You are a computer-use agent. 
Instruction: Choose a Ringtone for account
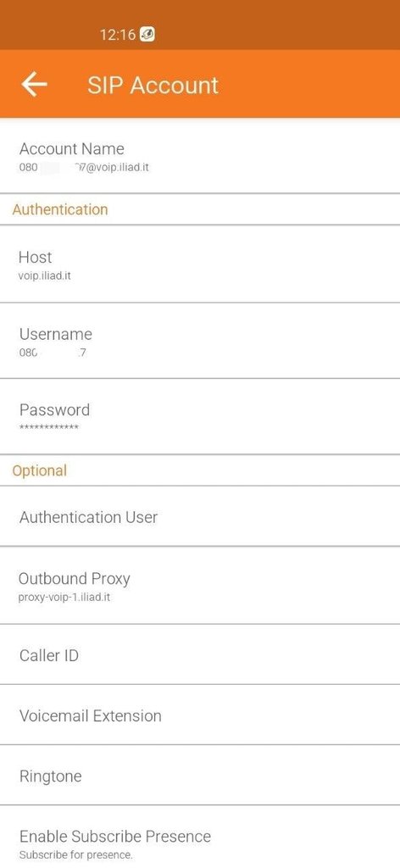[x=200, y=776]
